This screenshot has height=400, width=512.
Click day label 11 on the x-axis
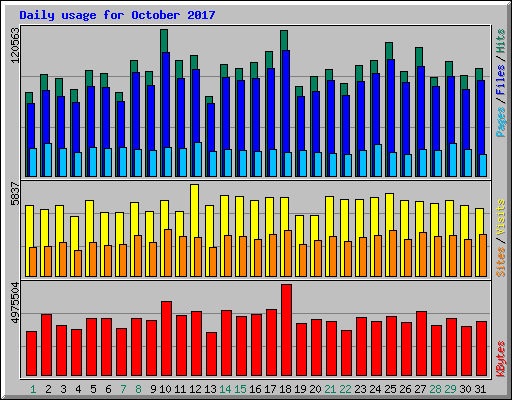(x=180, y=389)
